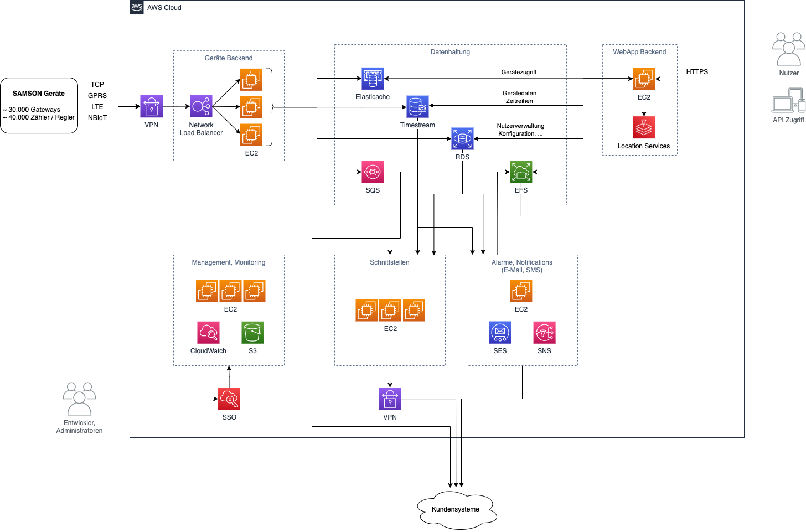Click the Alarme, Notifications group title
806x532 pixels.
(x=522, y=266)
